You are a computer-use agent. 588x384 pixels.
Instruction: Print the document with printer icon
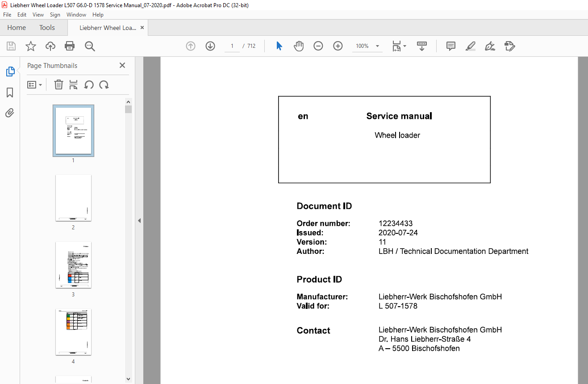click(70, 46)
